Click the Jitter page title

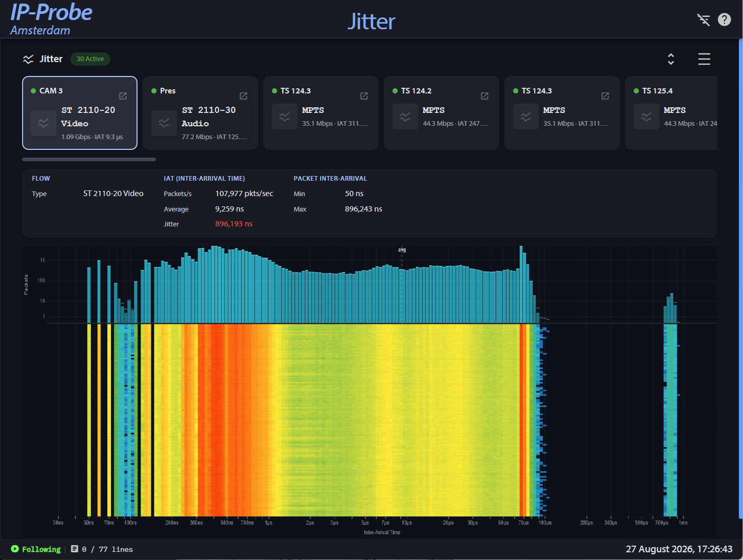click(x=371, y=22)
